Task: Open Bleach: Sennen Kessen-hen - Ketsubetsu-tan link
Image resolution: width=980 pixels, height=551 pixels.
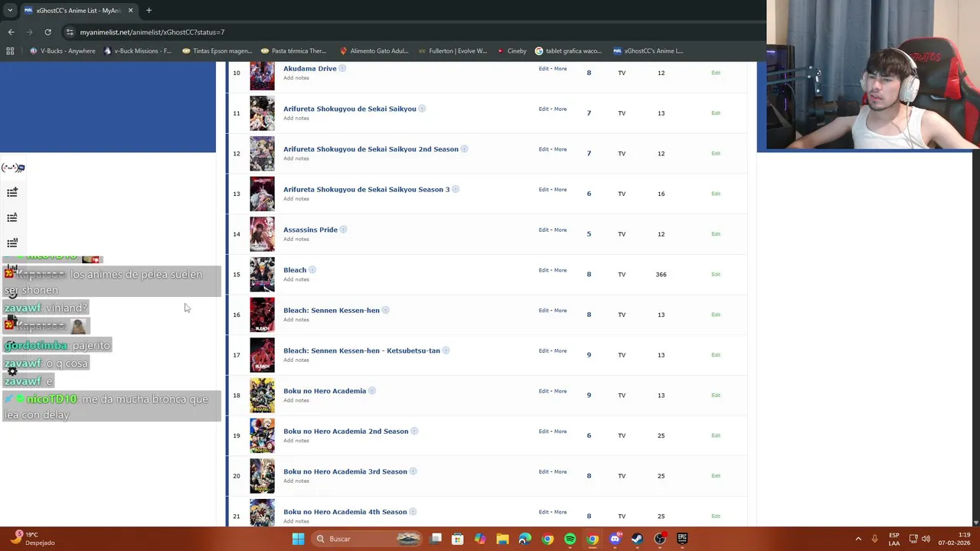Action: [361, 350]
